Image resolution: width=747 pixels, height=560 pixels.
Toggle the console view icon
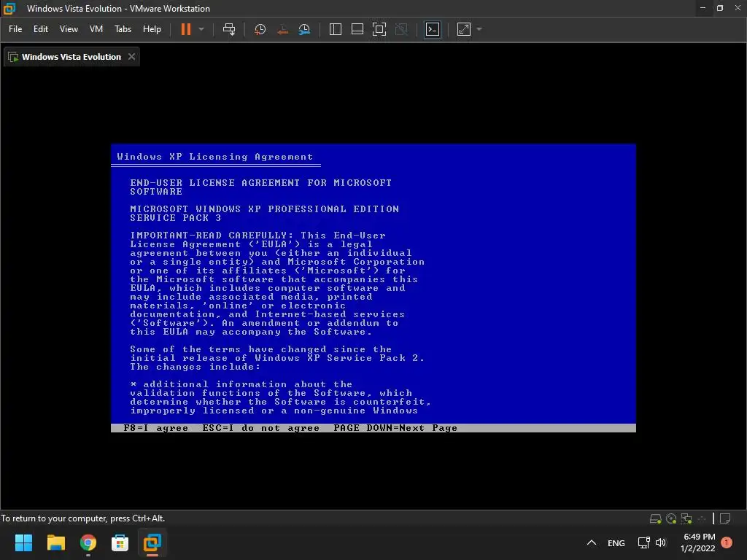click(x=433, y=29)
